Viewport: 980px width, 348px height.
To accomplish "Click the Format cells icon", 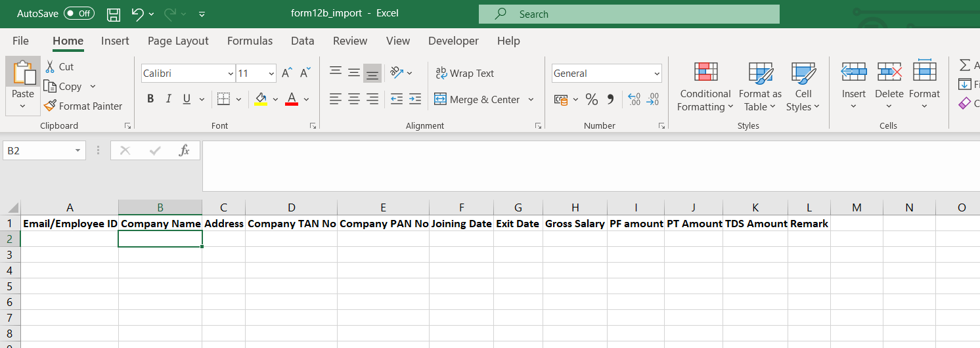I will 925,72.
